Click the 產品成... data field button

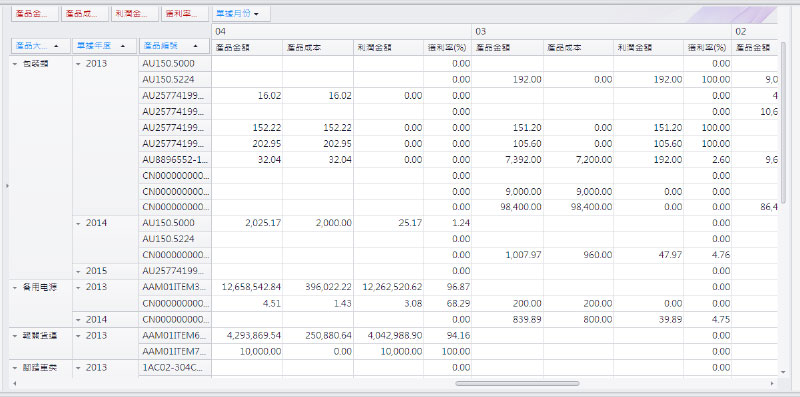tap(85, 14)
